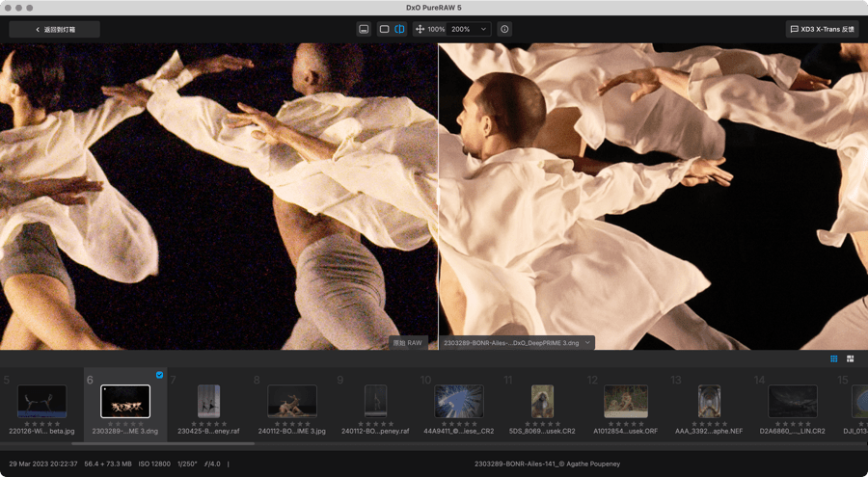The width and height of the screenshot is (868, 477).
Task: Set zoom to 100%
Action: [x=436, y=29]
